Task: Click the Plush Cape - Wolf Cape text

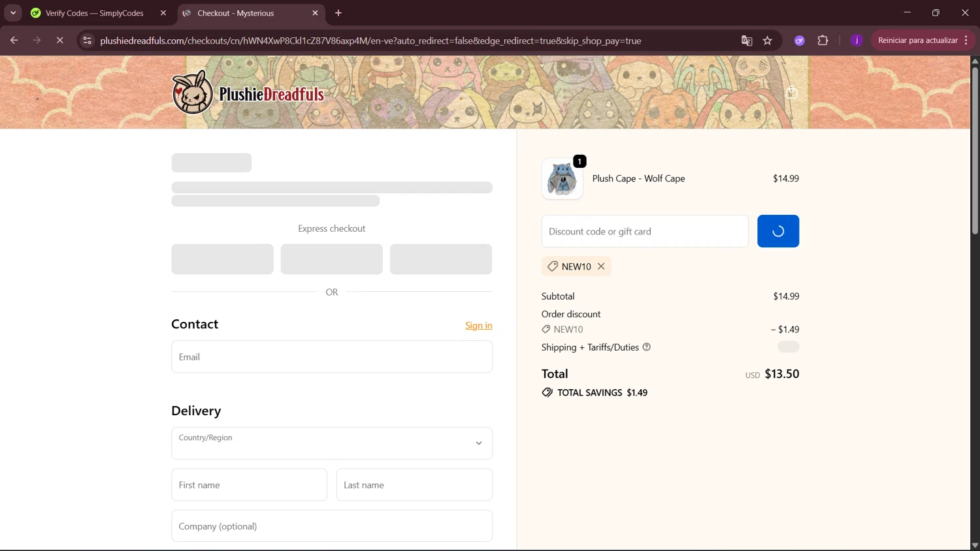Action: 638,178
